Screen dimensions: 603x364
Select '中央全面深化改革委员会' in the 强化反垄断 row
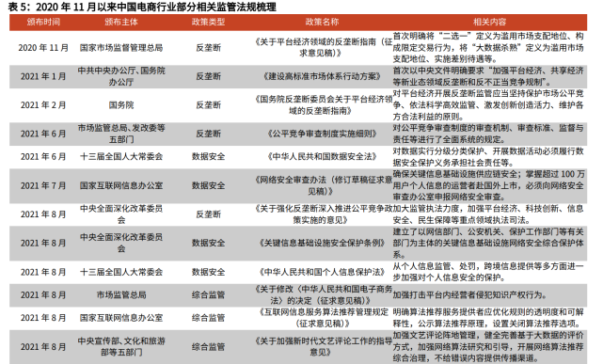pos(121,214)
